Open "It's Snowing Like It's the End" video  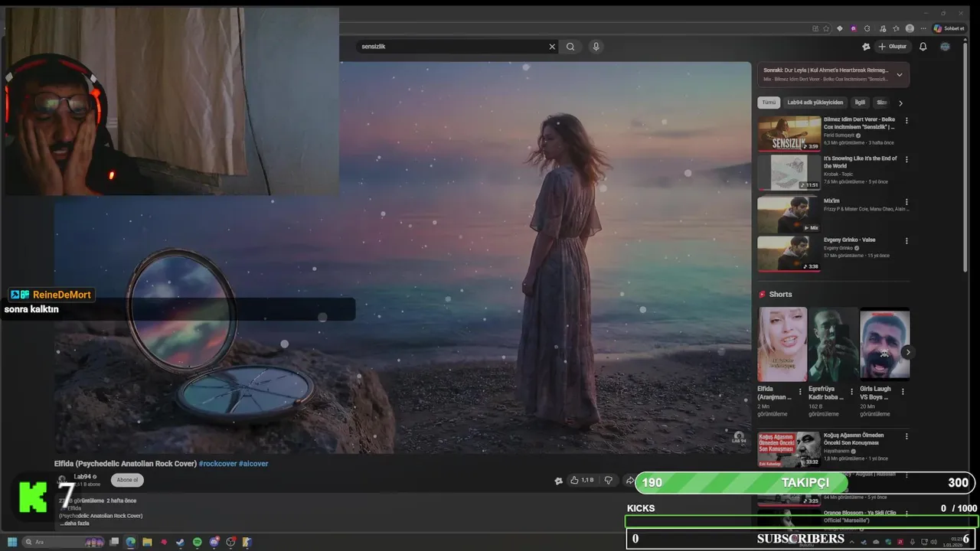coord(860,161)
